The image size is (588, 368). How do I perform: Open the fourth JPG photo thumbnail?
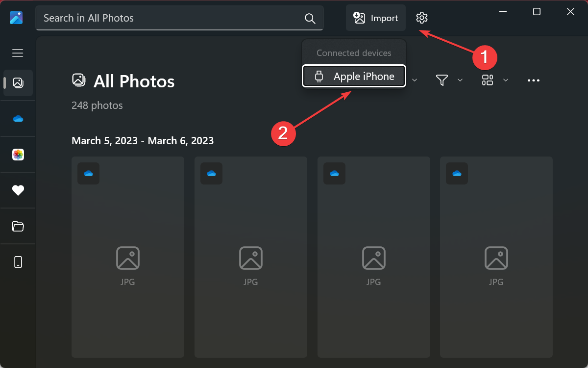(496, 257)
